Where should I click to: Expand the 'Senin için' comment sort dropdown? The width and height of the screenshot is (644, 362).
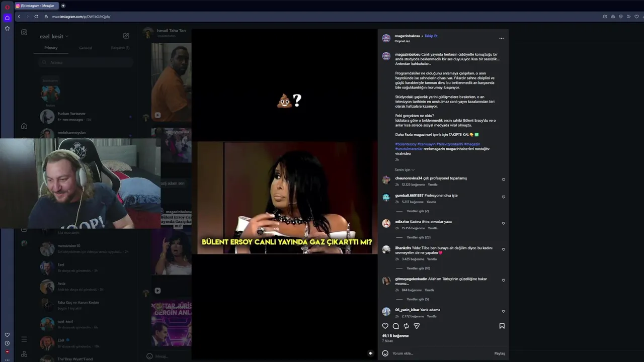click(405, 170)
